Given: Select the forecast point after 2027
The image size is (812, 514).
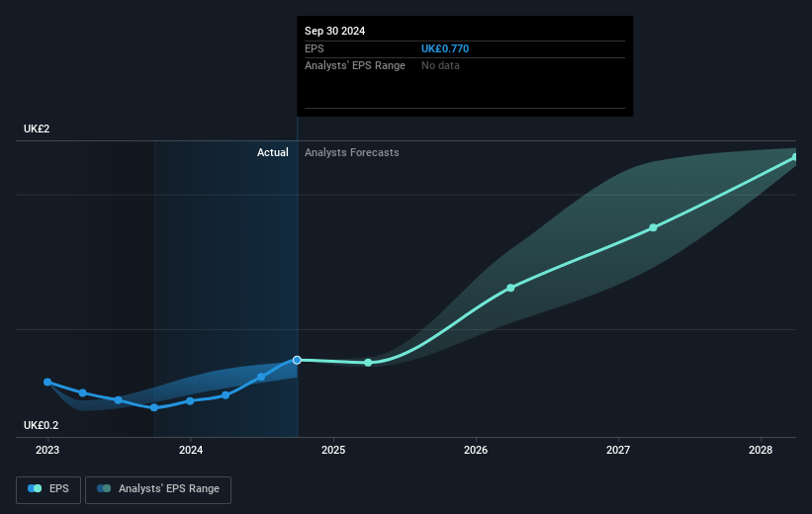Looking at the screenshot, I should pyautogui.click(x=653, y=227).
